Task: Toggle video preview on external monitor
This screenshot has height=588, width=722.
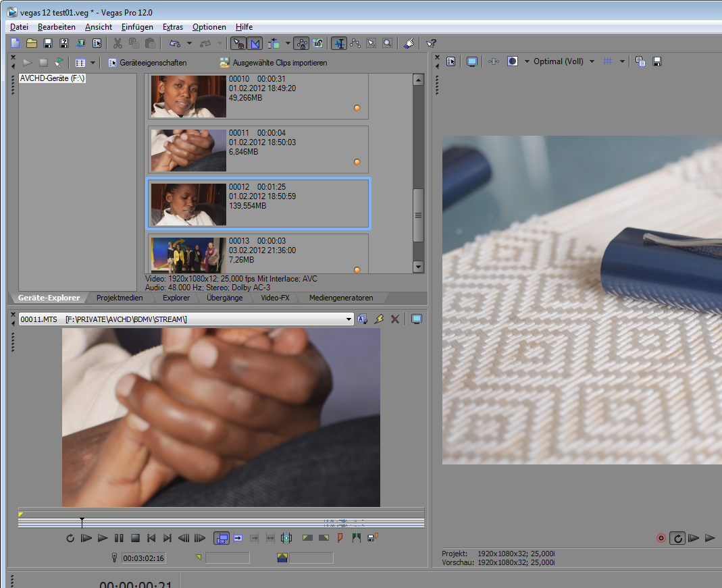Action: pos(472,61)
